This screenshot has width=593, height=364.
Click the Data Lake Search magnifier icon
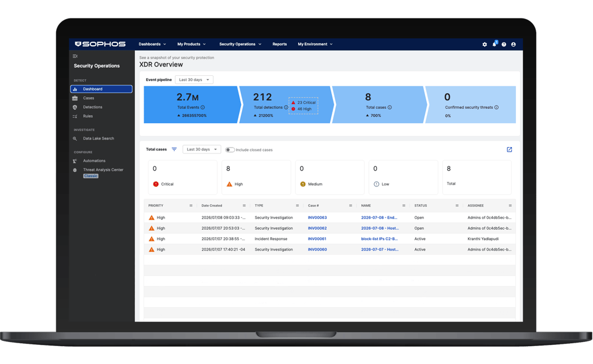click(75, 139)
